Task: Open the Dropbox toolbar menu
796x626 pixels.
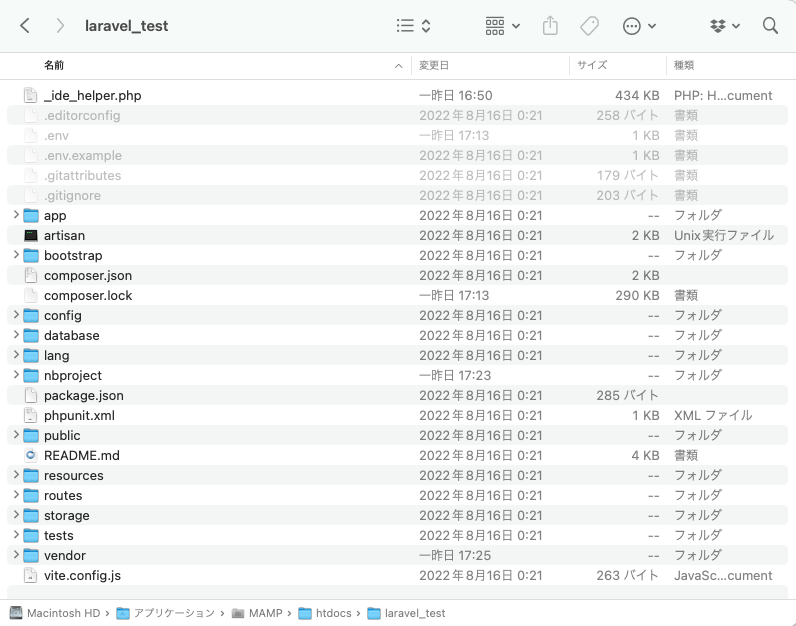Action: pyautogui.click(x=725, y=26)
